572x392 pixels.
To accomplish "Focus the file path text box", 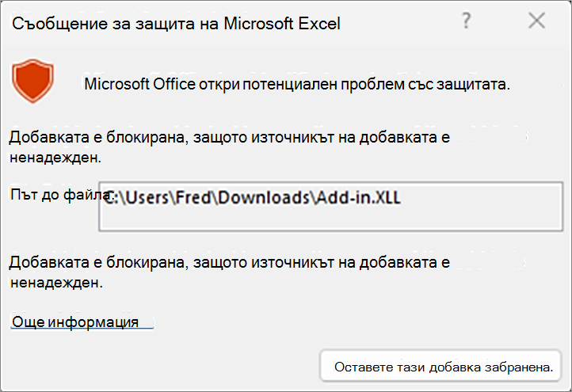I will (330, 207).
